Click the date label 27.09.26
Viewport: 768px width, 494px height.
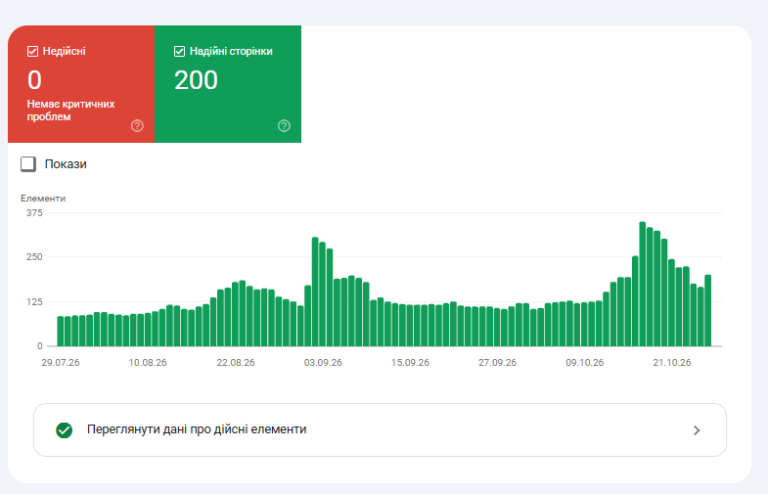497,363
